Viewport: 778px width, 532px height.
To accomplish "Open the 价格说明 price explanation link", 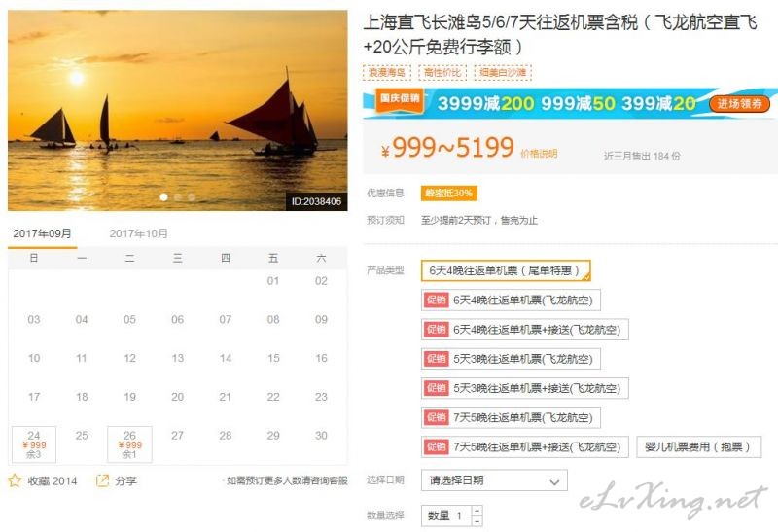I will (x=539, y=154).
